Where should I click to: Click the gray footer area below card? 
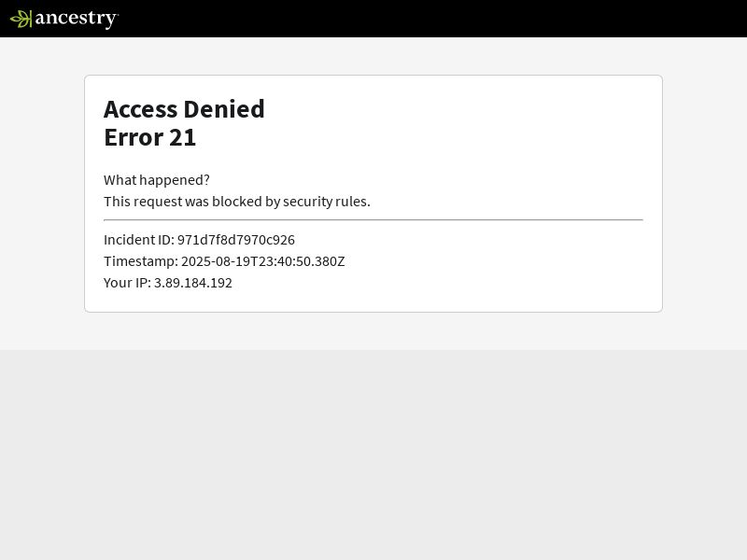[x=373, y=455]
